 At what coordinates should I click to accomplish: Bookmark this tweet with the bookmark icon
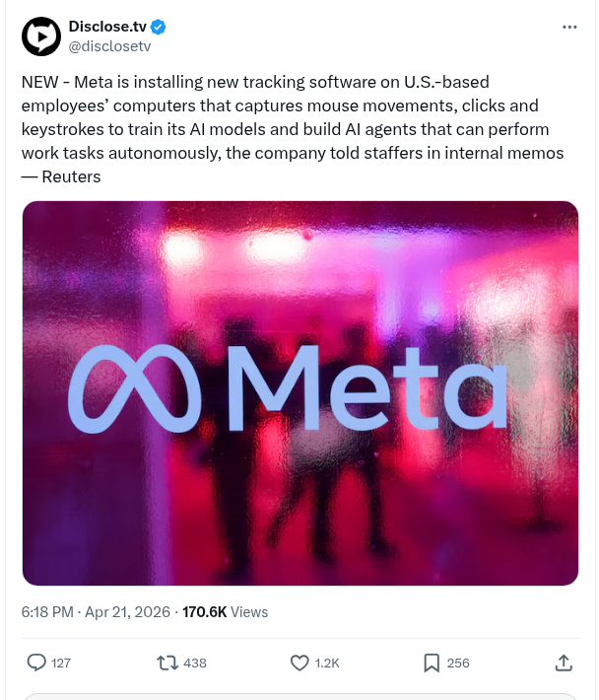point(431,663)
